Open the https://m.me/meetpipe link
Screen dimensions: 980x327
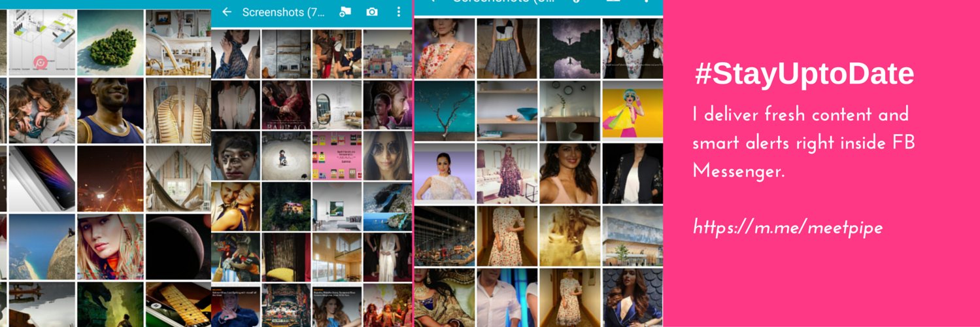788,228
